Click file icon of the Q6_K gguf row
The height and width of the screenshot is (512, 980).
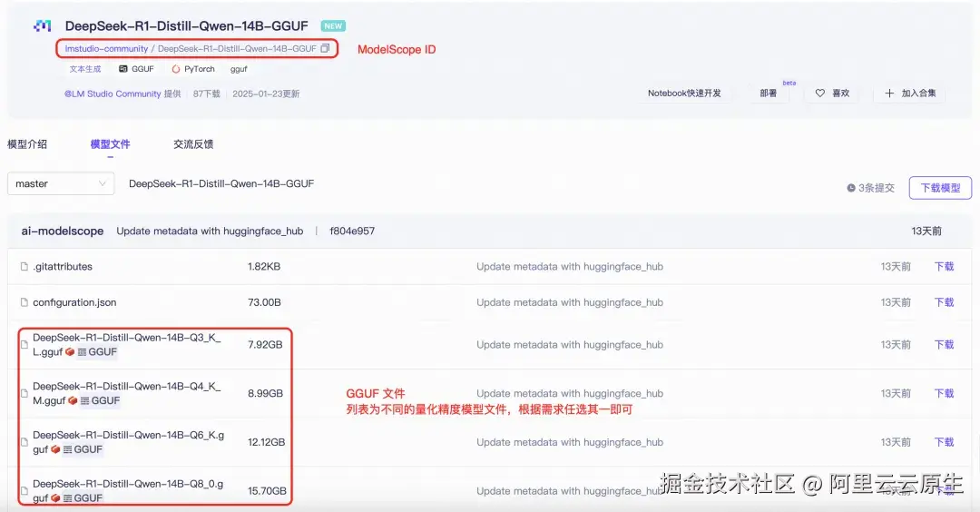(x=24, y=442)
